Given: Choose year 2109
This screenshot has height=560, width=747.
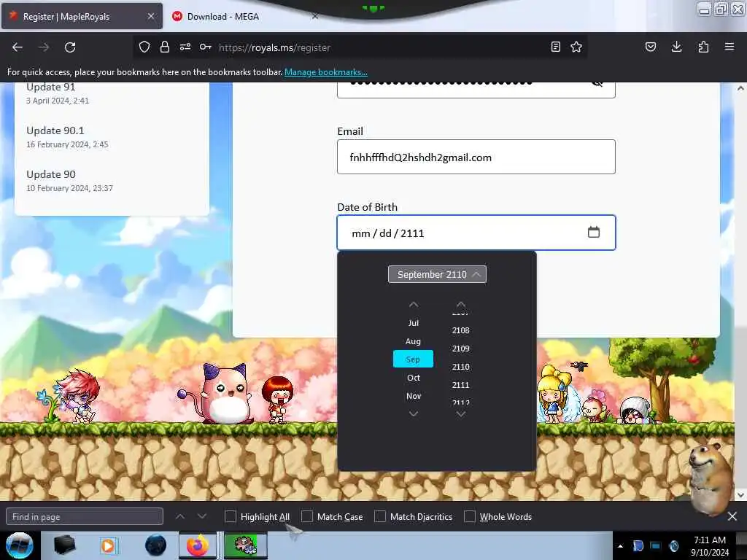Looking at the screenshot, I should pos(461,348).
